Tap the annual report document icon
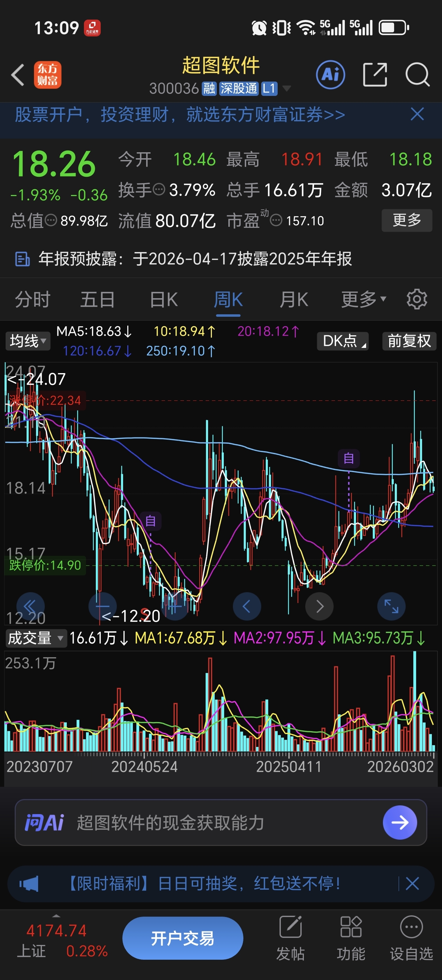 point(22,259)
